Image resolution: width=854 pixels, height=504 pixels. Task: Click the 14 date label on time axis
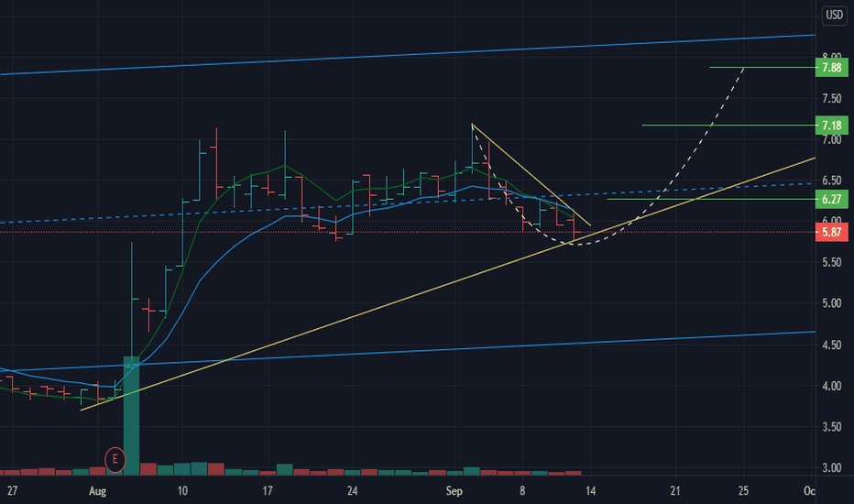(590, 491)
